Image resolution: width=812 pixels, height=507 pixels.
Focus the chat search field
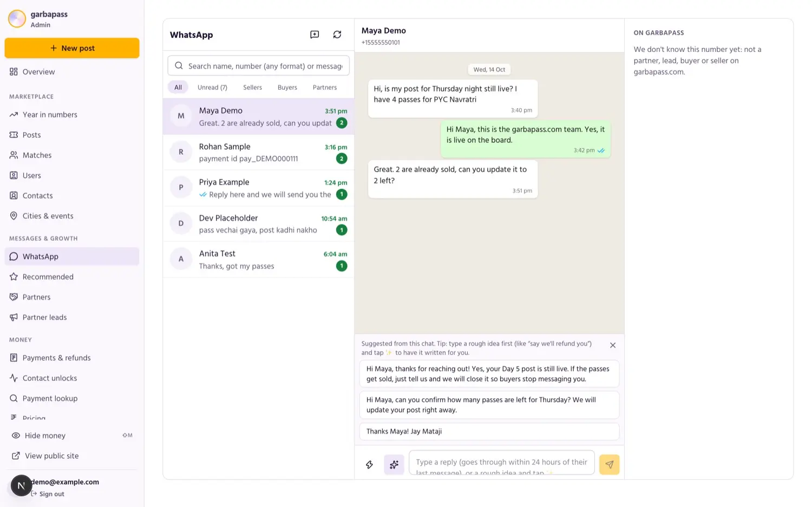pos(259,66)
